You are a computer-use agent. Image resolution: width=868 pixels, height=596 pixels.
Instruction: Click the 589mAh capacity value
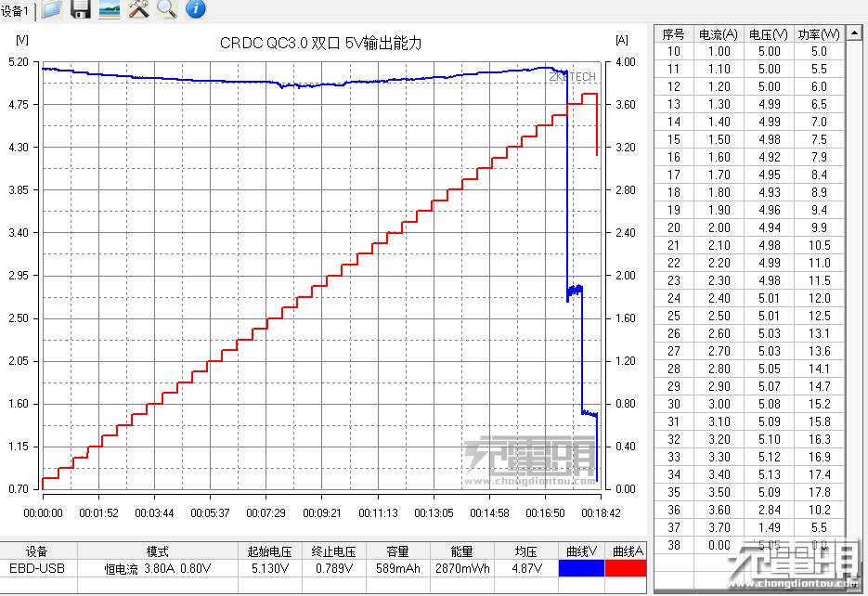397,568
